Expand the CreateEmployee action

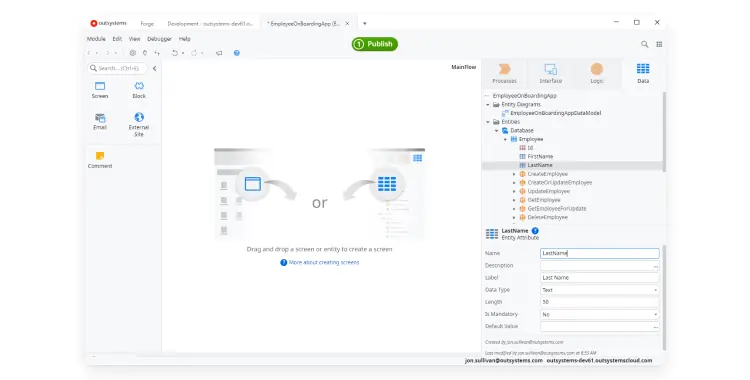(x=514, y=174)
